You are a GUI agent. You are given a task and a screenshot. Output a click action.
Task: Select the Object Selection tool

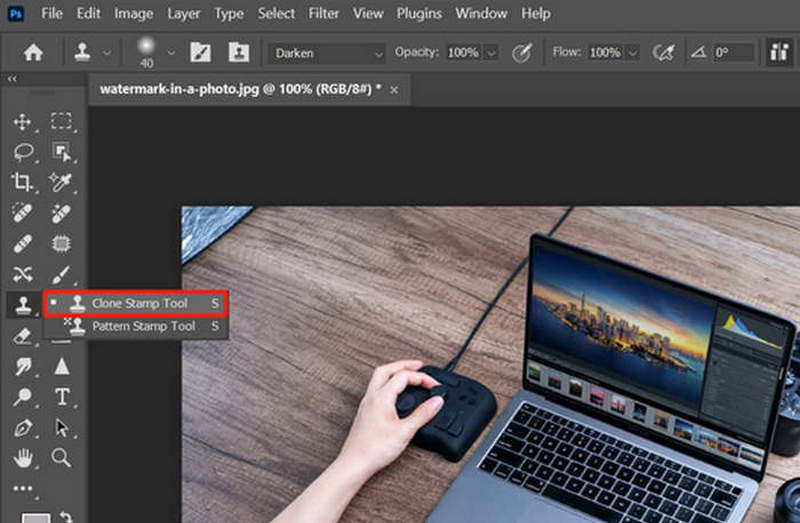click(x=62, y=152)
